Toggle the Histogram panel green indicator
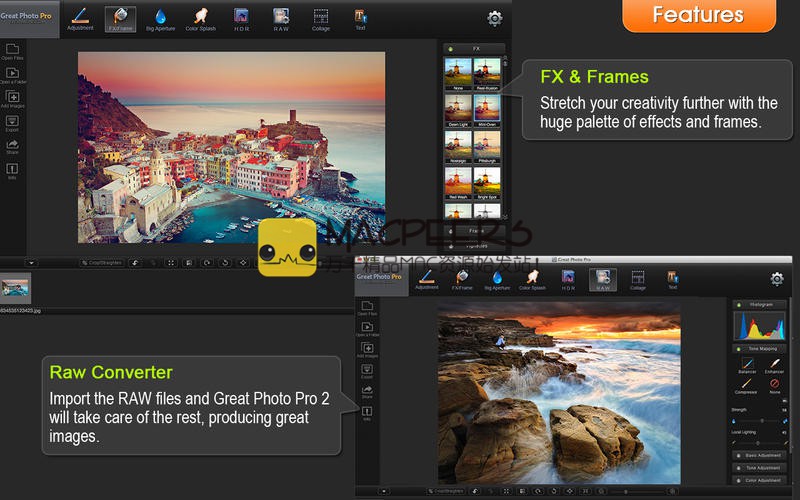This screenshot has height=500, width=800. 737,304
